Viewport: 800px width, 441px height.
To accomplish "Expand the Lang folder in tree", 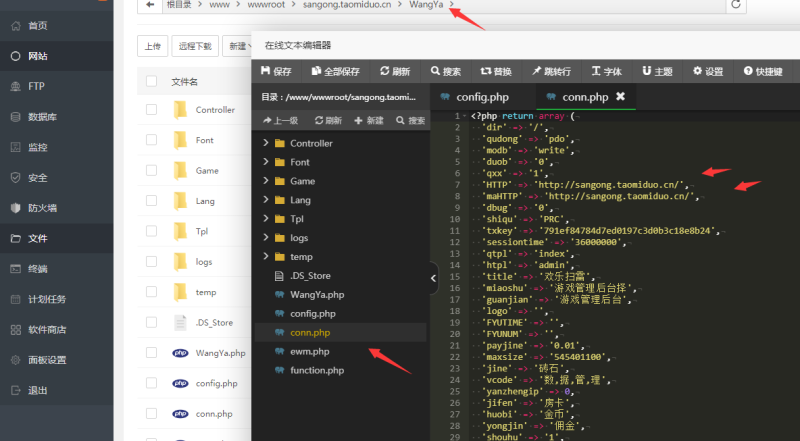I will pos(266,200).
